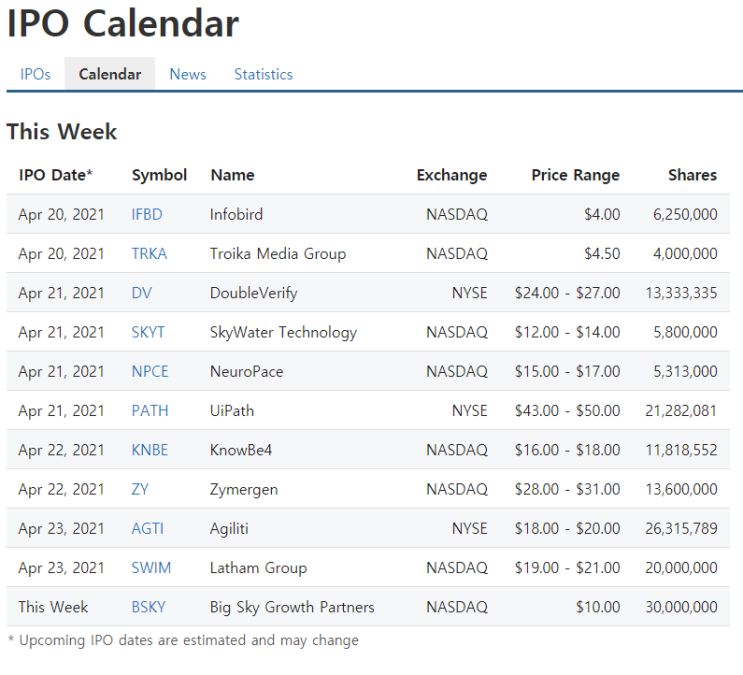The height and width of the screenshot is (675, 743).
Task: Open the SKYT ticker link
Action: point(148,332)
